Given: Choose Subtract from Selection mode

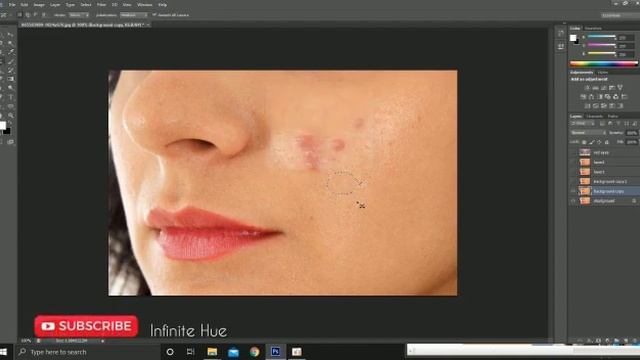Looking at the screenshot, I should [x=36, y=15].
